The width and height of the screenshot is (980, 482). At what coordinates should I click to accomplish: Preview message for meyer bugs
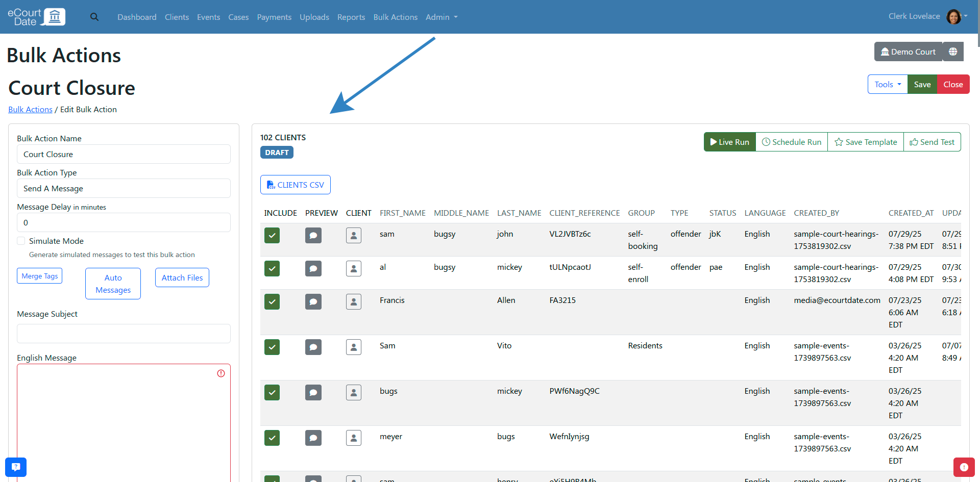pos(313,438)
